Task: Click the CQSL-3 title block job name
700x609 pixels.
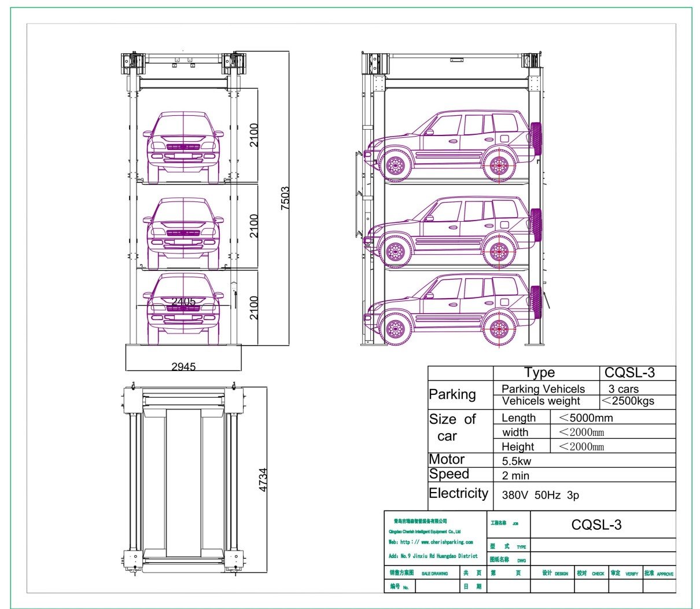Action: (x=596, y=525)
